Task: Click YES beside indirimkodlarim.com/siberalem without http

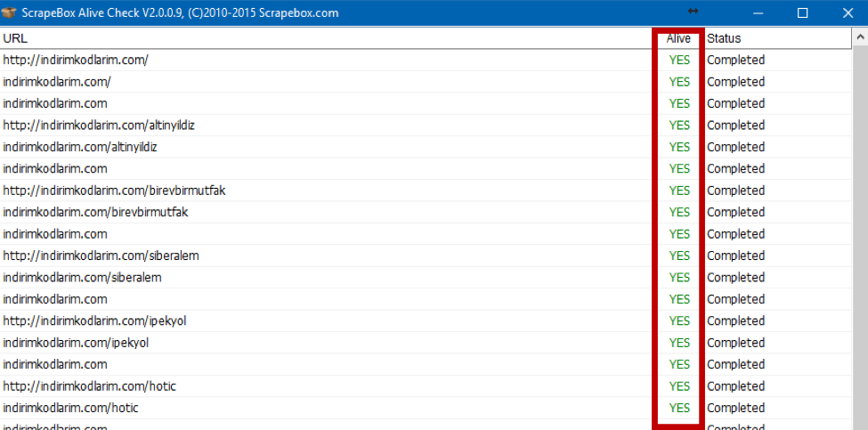Action: pos(679,278)
